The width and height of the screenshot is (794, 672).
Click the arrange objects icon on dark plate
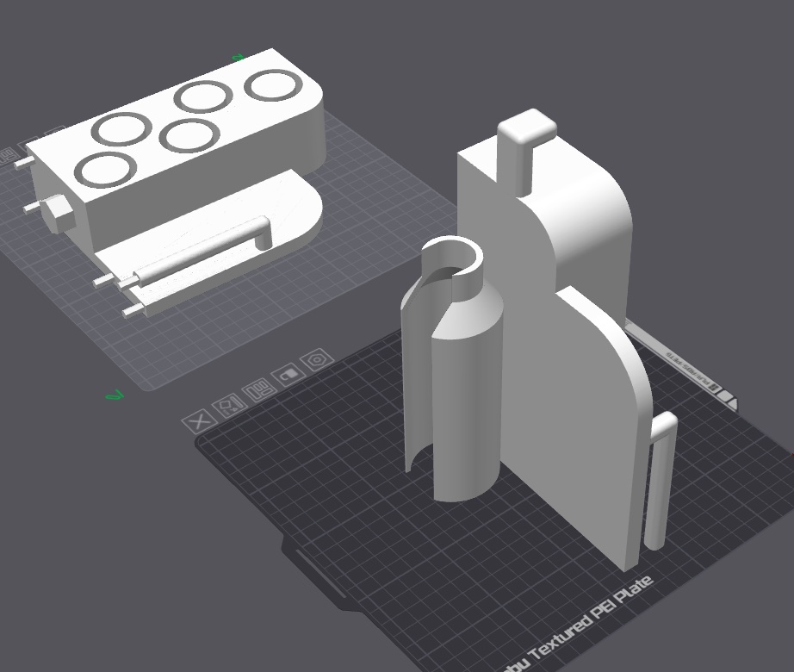pyautogui.click(x=258, y=390)
